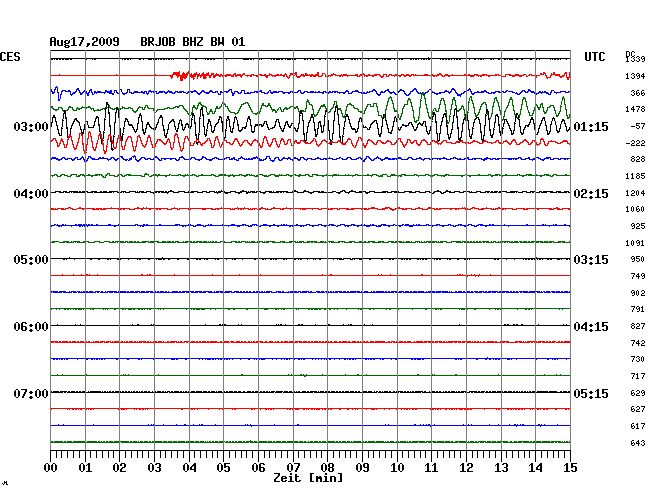Click the "05" minute axis label

[223, 468]
